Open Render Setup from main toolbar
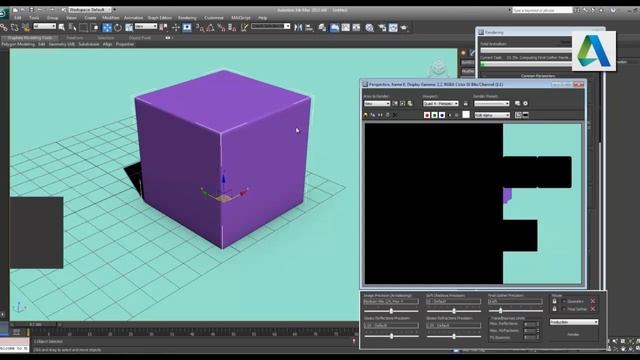This screenshot has width=640, height=360. [382, 27]
